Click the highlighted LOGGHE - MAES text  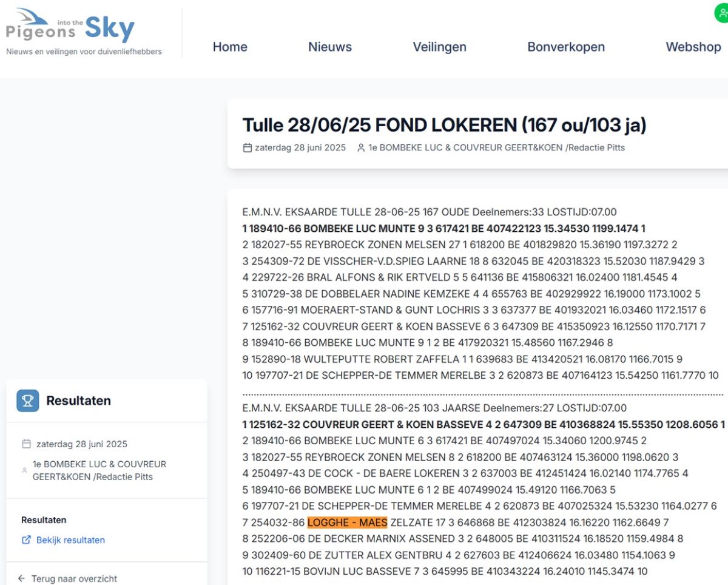coord(347,522)
